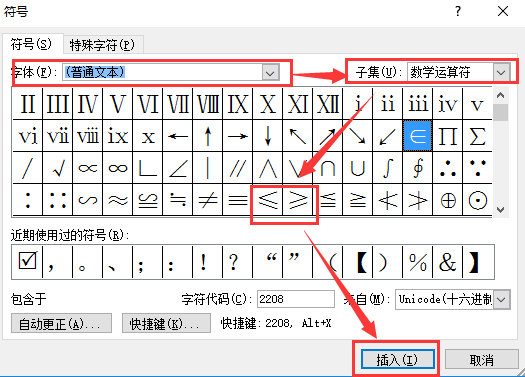Select the less-than-or-equal ≤ symbol
This screenshot has height=377, width=525.
pyautogui.click(x=268, y=200)
